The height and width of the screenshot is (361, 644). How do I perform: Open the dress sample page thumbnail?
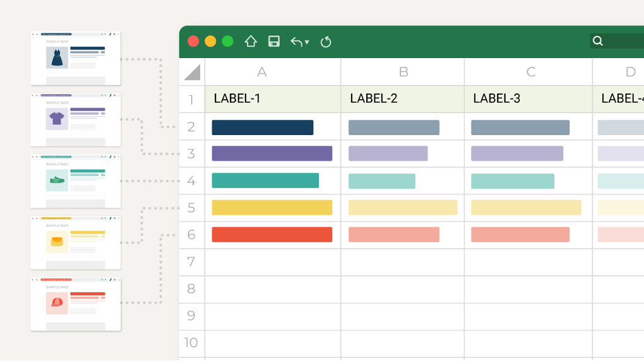click(76, 58)
